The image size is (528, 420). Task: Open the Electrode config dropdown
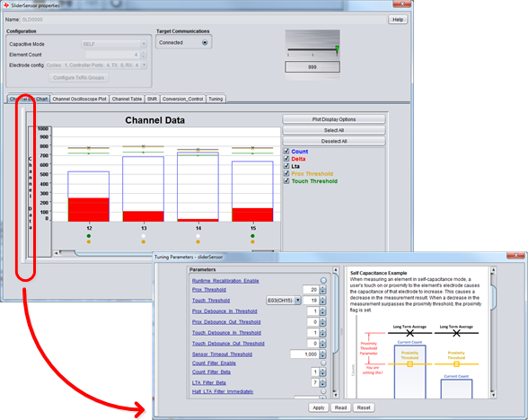[x=95, y=65]
